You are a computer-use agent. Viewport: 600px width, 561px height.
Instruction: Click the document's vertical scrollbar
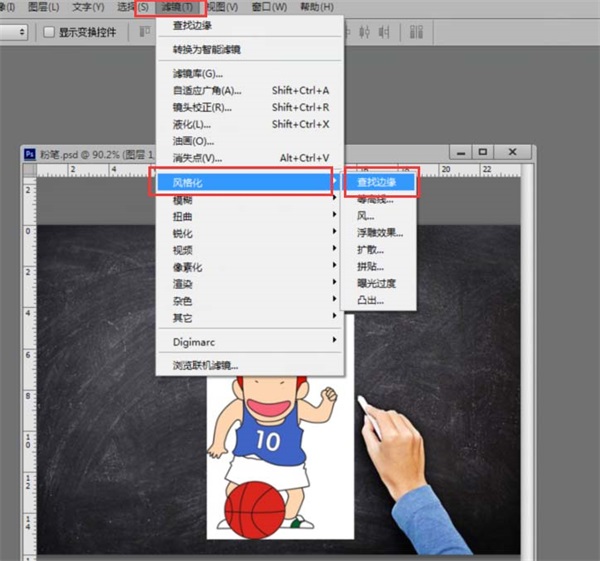click(x=528, y=360)
